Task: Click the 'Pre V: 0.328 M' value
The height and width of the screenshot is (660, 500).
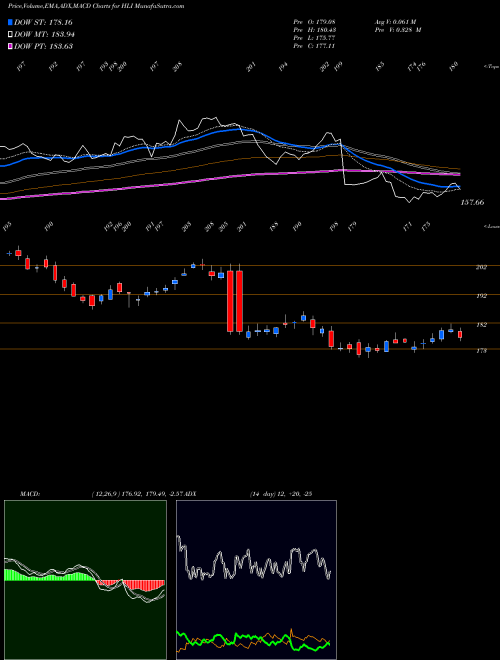Action: tap(398, 30)
